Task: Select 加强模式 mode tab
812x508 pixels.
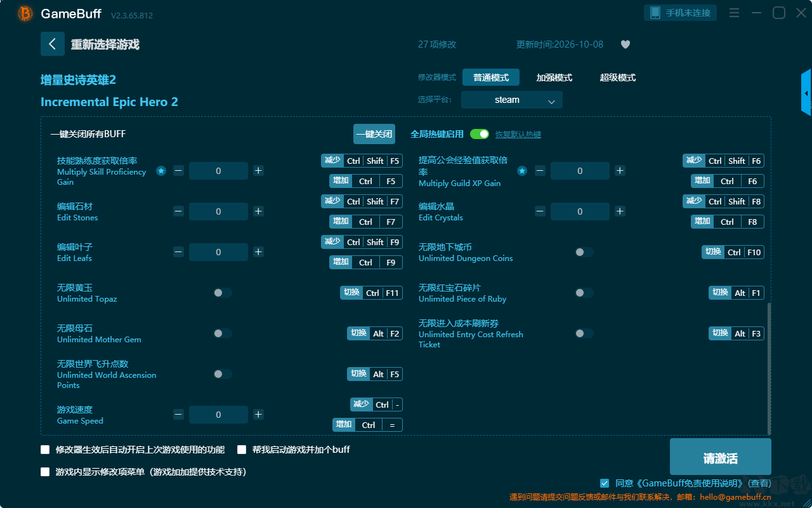Action: point(554,77)
